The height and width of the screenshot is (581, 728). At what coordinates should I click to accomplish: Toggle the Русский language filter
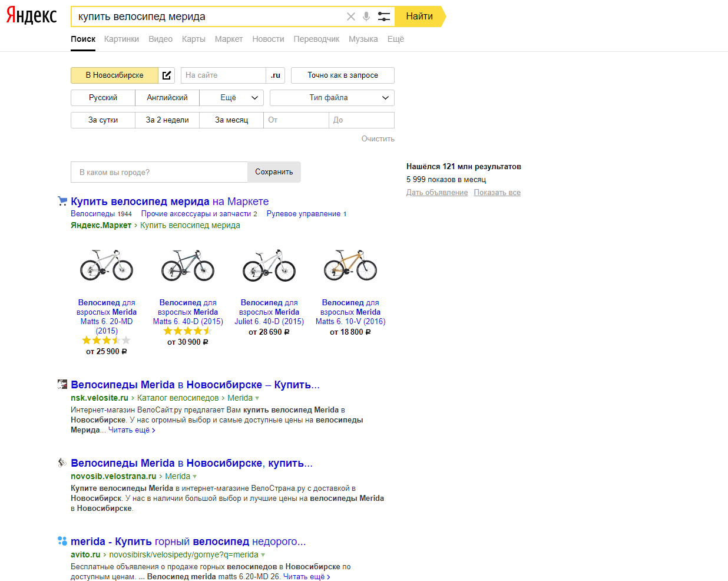tap(103, 98)
